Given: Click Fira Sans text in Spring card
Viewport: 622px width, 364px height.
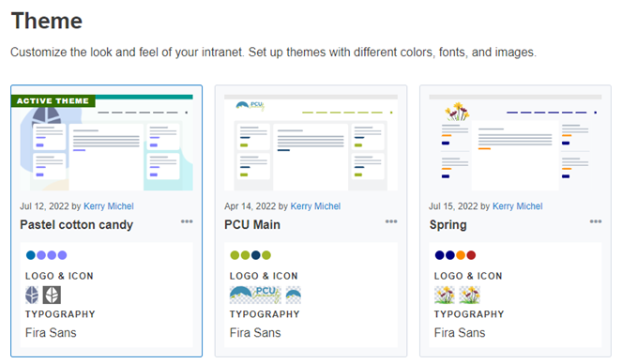Looking at the screenshot, I should [460, 333].
